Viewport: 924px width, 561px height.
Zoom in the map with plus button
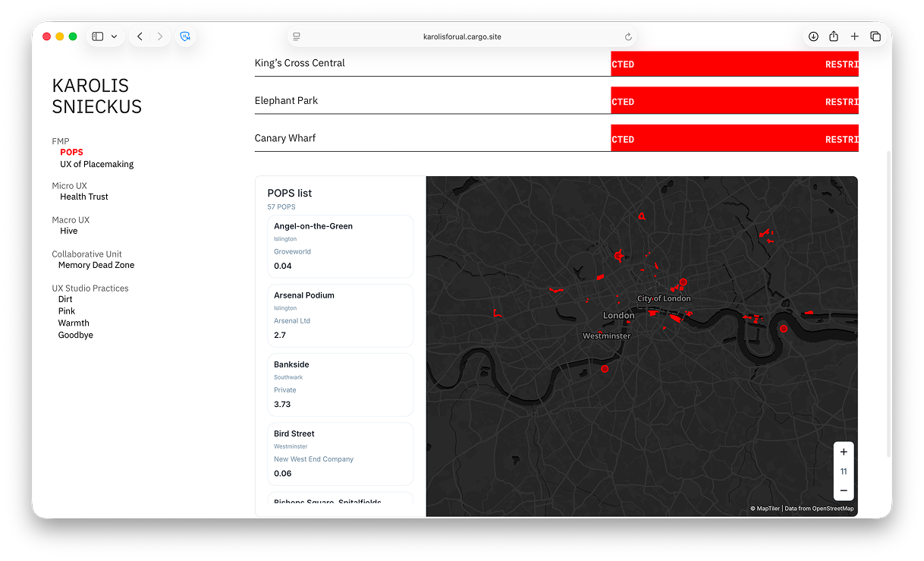(x=844, y=452)
